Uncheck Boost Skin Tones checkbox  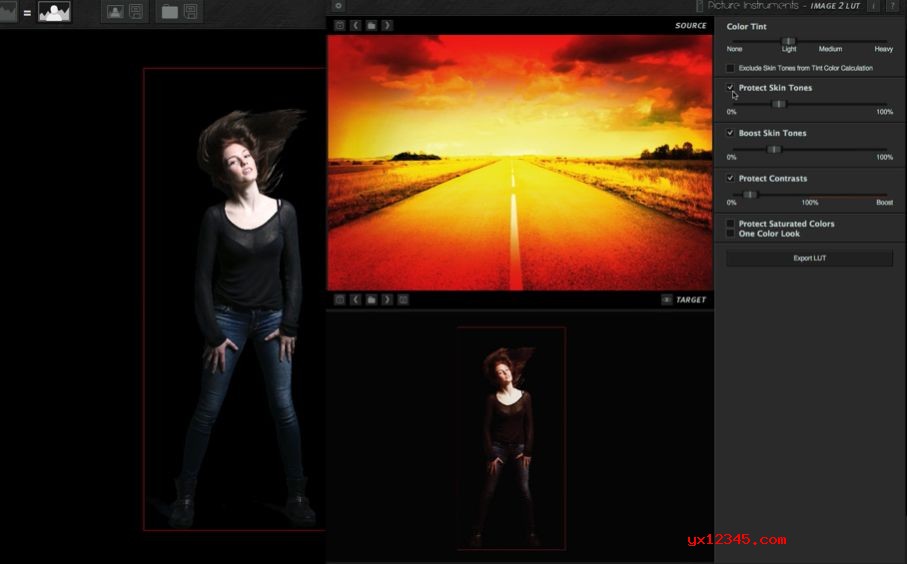[730, 133]
